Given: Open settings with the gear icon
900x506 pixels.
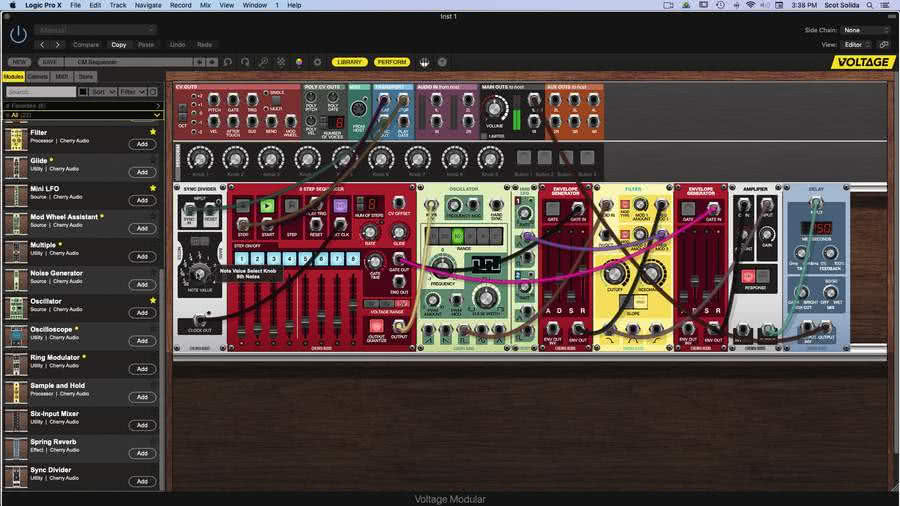Looking at the screenshot, I should pyautogui.click(x=317, y=62).
